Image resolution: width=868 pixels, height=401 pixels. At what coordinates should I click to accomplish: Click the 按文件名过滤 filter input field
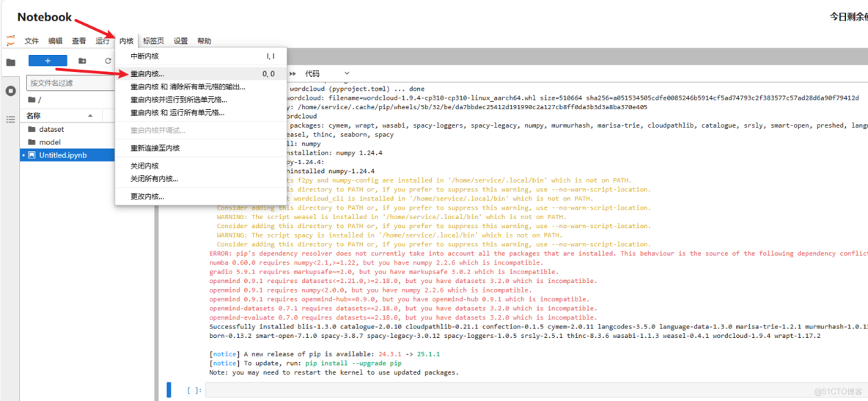point(70,83)
